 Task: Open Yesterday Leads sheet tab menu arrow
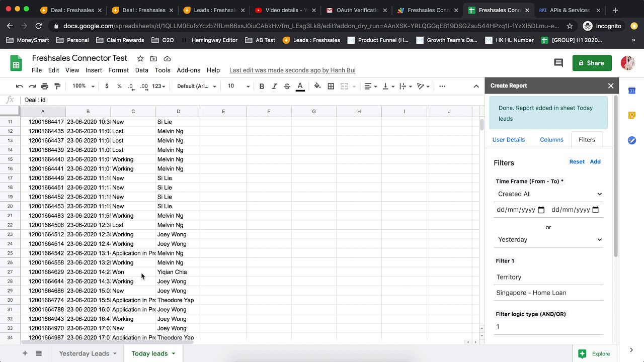point(115,353)
